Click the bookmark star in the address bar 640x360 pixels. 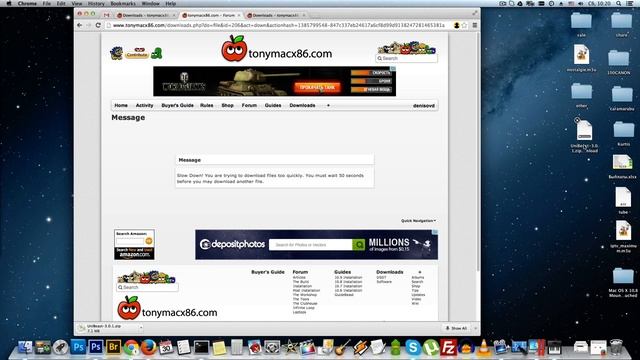pyautogui.click(x=464, y=25)
